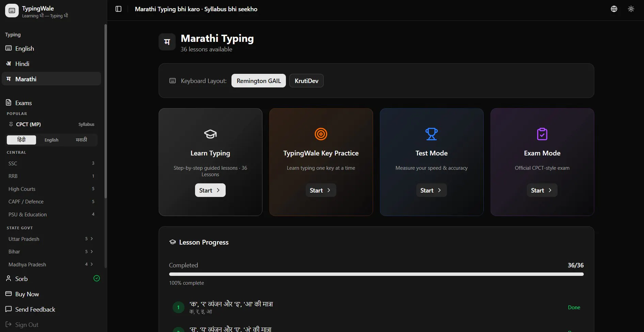Open the language globe icon
This screenshot has width=644, height=332.
coord(614,9)
